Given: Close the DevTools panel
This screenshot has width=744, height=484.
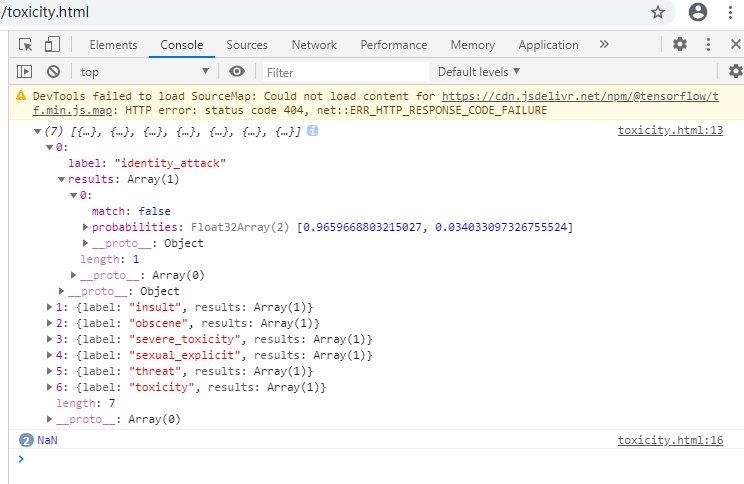Looking at the screenshot, I should [x=735, y=44].
